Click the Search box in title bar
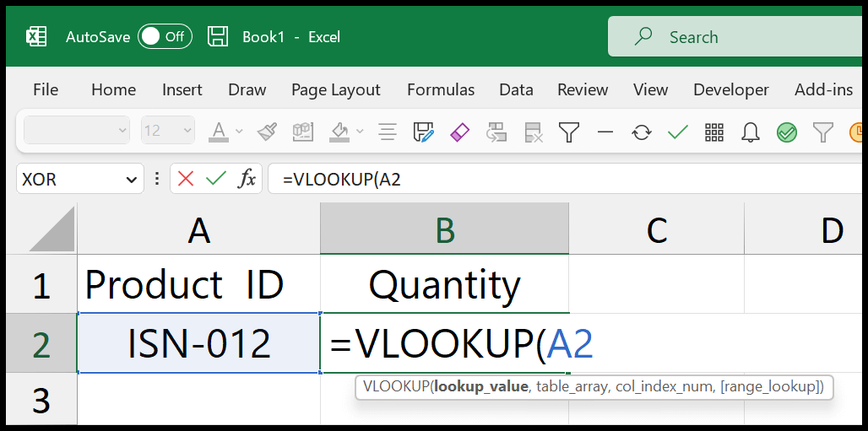868x431 pixels. coord(736,36)
